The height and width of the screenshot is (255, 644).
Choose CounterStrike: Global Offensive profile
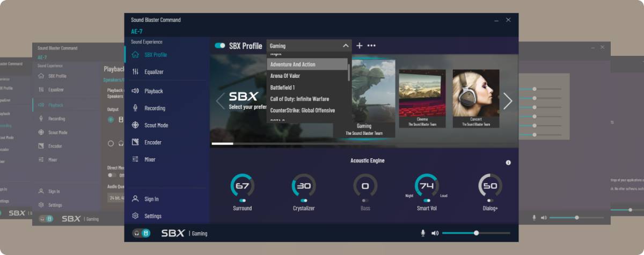click(308, 111)
